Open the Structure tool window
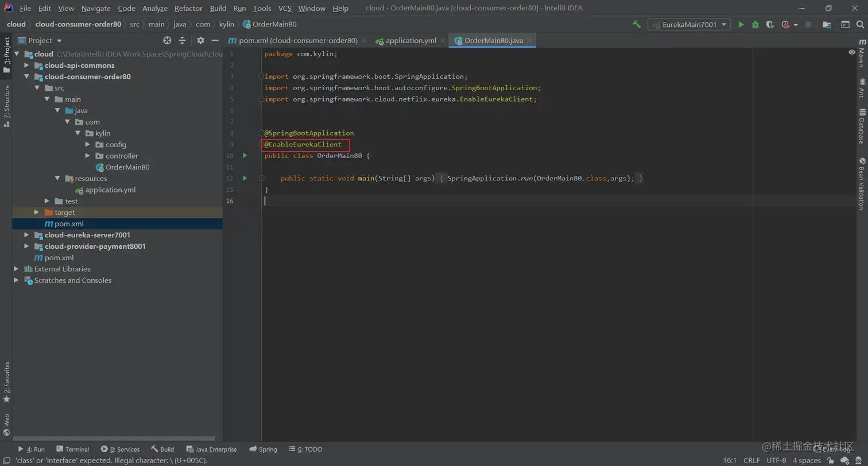 point(6,106)
